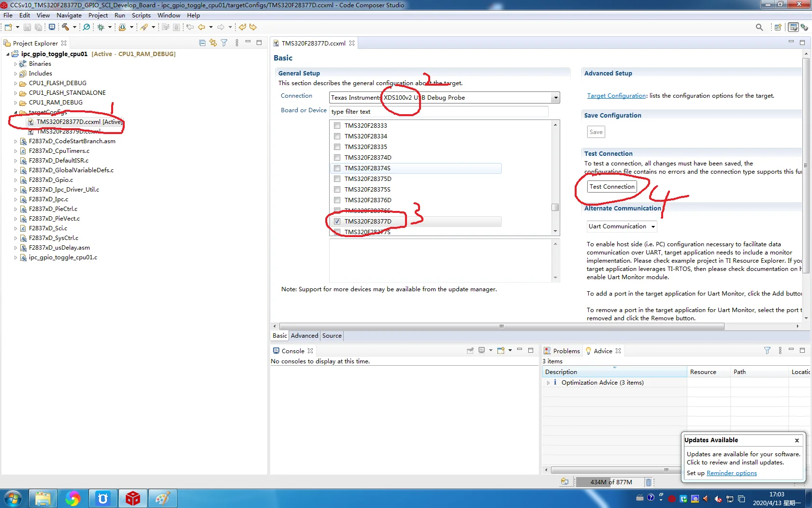Open the Reminder options link

[732, 473]
